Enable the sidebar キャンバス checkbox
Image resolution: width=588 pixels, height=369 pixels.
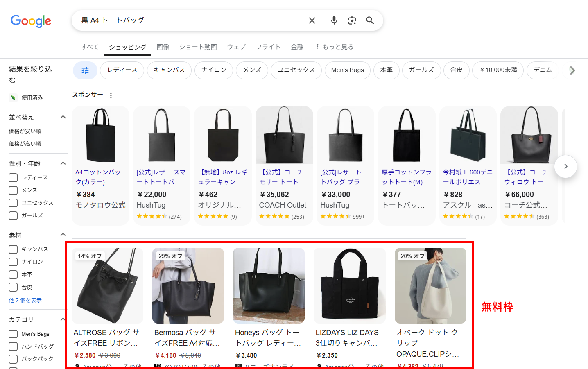click(x=13, y=249)
